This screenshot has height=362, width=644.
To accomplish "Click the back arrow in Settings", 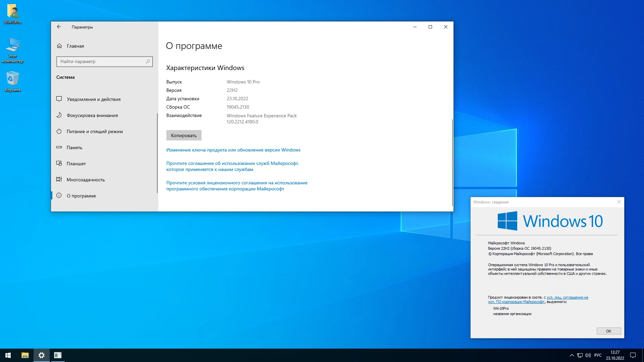I will click(x=59, y=27).
